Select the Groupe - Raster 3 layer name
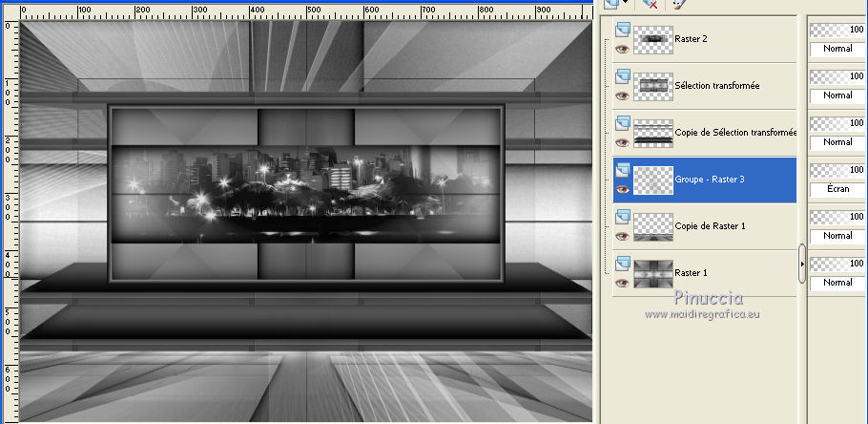 tap(709, 180)
